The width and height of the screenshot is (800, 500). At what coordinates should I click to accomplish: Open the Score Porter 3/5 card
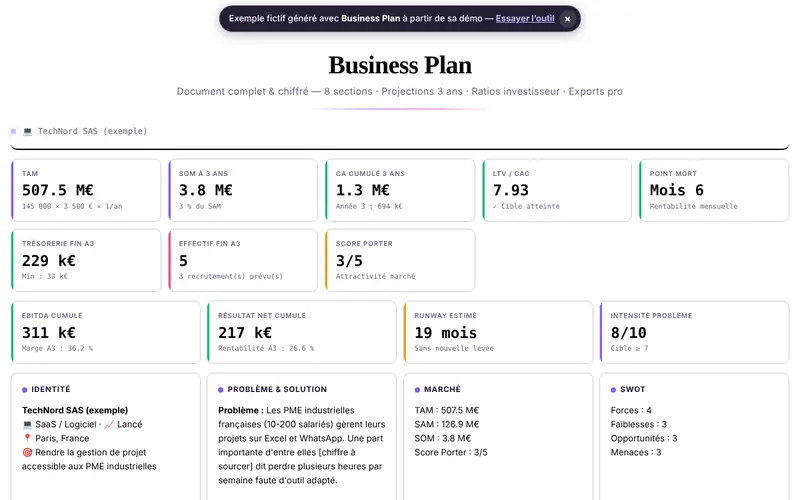click(x=400, y=260)
